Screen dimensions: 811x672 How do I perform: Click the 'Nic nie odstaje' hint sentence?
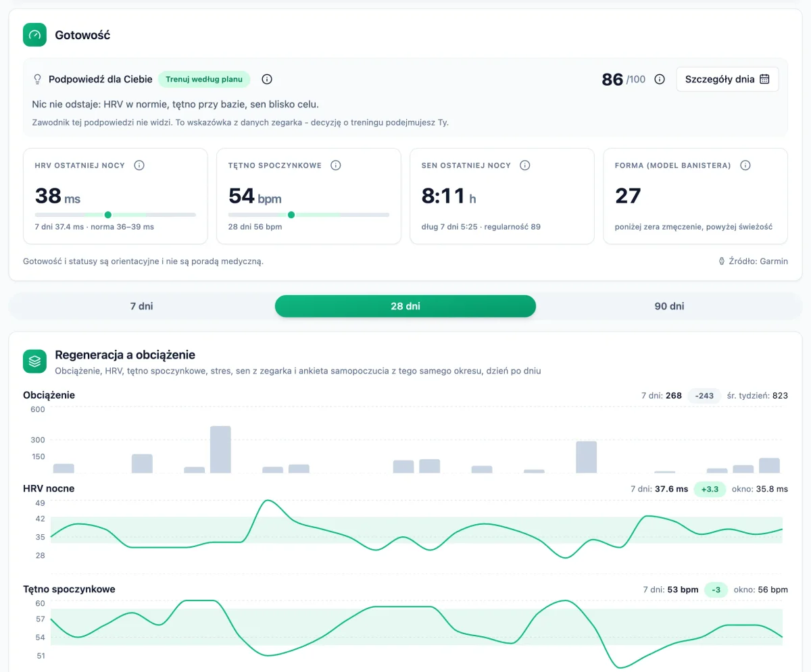(x=176, y=105)
